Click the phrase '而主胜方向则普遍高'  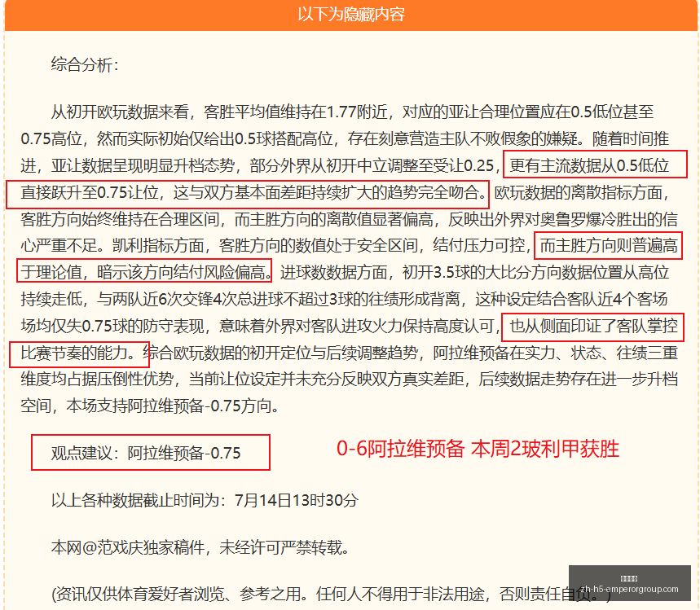[x=609, y=245]
